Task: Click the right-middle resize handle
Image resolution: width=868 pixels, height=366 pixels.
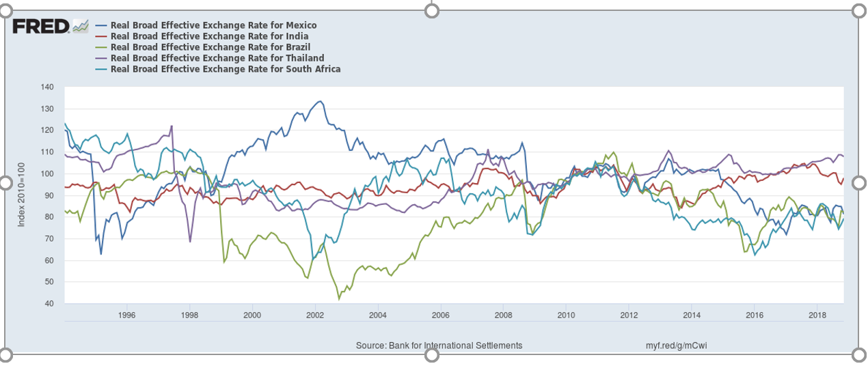Action: [860, 182]
